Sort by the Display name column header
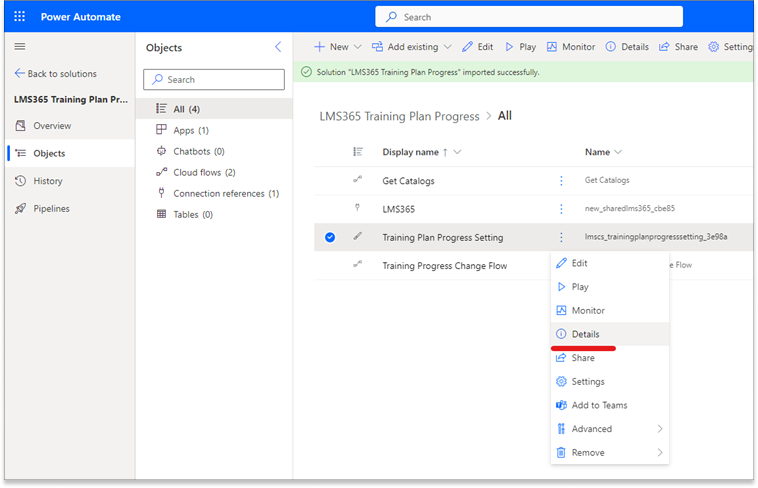The image size is (758, 488). click(x=410, y=152)
